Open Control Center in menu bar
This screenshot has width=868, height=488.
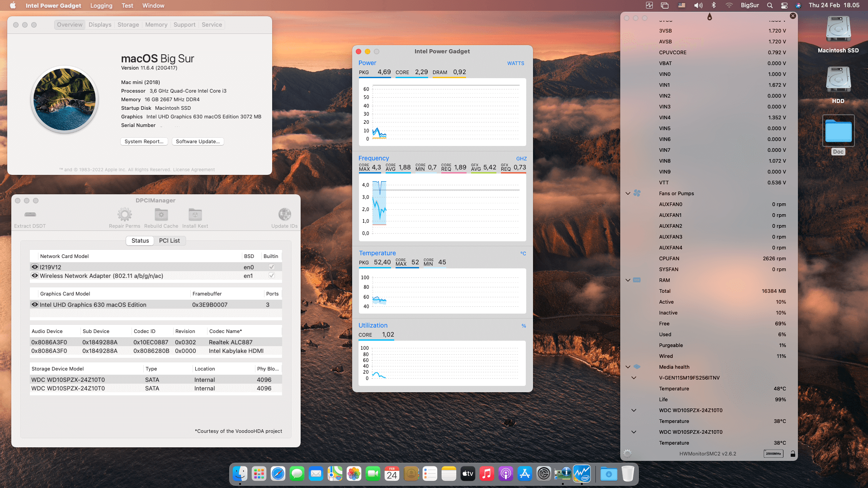pos(784,5)
